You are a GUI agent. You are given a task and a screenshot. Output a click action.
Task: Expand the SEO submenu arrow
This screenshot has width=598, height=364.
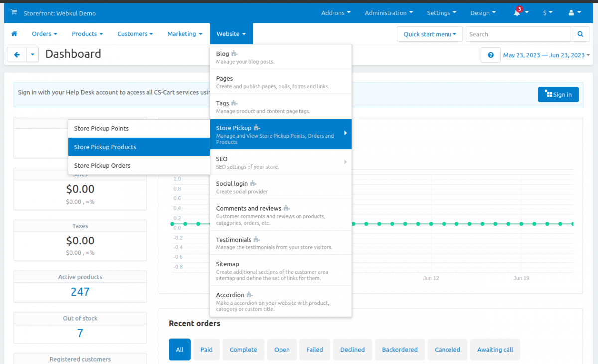pyautogui.click(x=345, y=162)
